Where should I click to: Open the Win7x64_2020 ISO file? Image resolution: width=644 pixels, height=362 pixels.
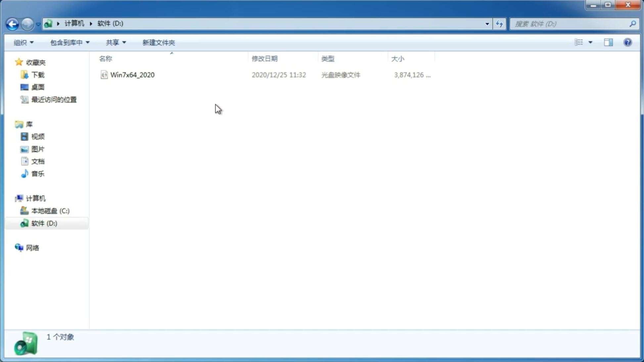pos(132,75)
